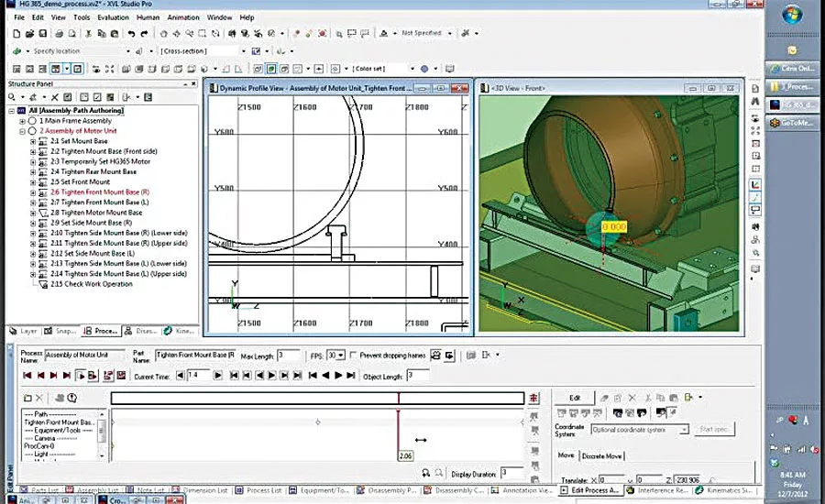This screenshot has height=504, width=825.
Task: Click the Print icon
Action: tap(59, 34)
